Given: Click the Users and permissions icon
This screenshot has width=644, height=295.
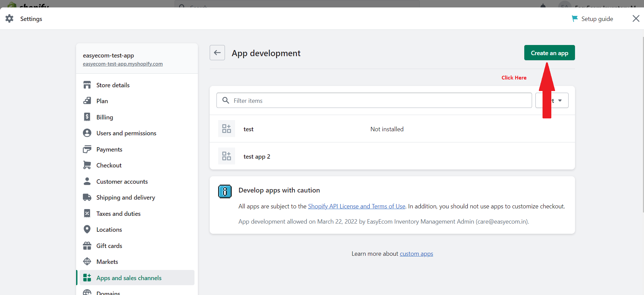Looking at the screenshot, I should [87, 133].
